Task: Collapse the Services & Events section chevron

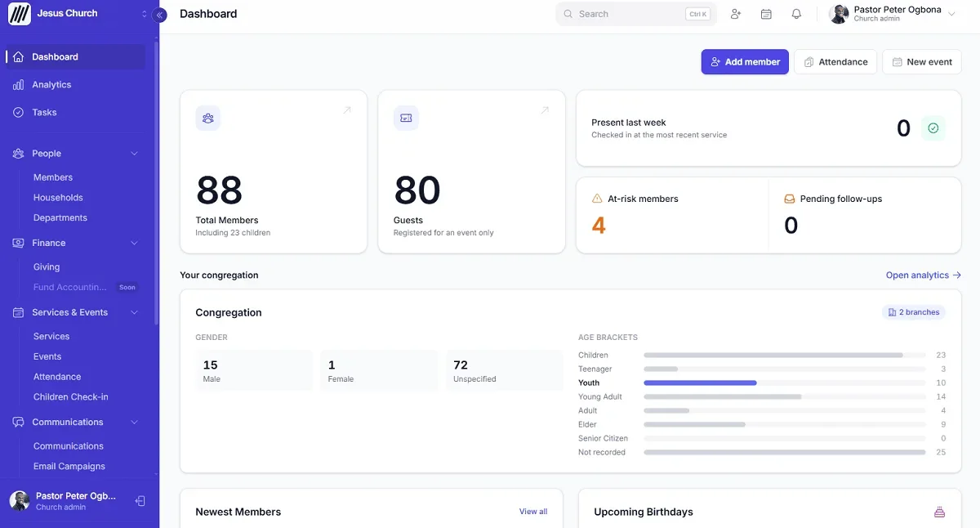Action: coord(135,313)
